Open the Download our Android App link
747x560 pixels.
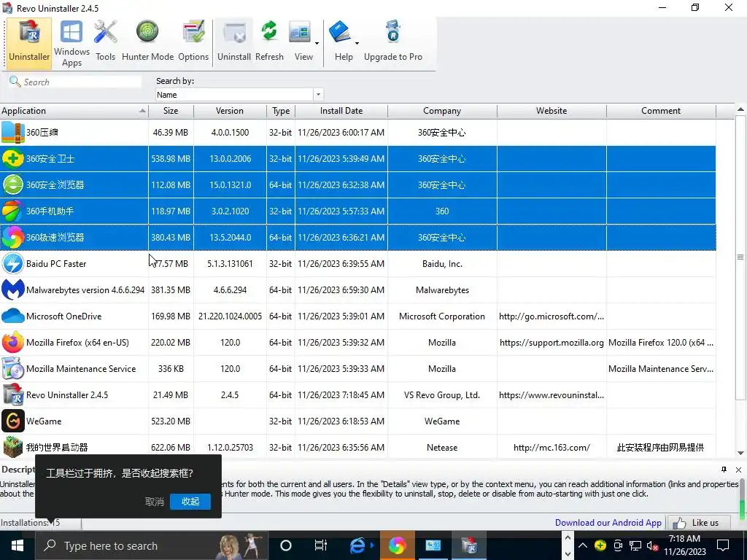click(x=608, y=522)
